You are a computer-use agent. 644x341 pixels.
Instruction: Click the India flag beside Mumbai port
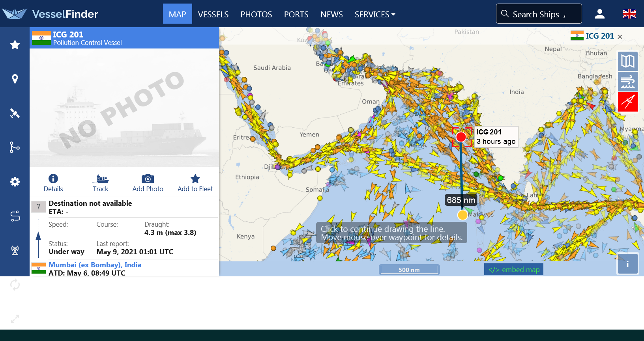39,268
